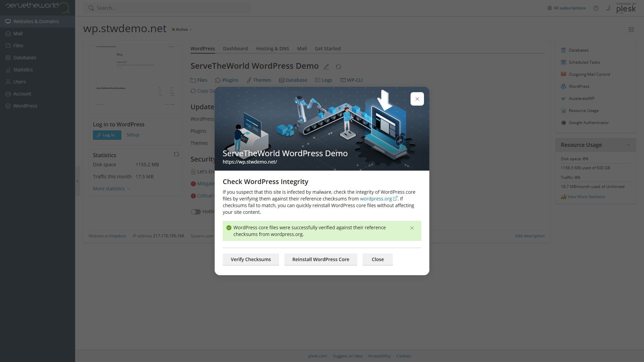Refresh the Statistics panel
The image size is (644, 362).
(x=176, y=154)
